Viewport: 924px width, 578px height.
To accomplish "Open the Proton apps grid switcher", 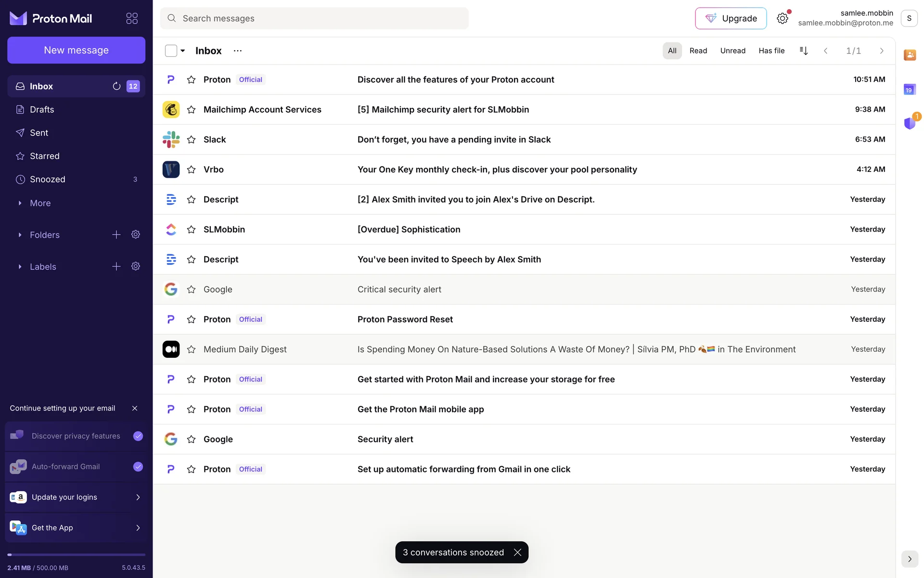I will (132, 18).
